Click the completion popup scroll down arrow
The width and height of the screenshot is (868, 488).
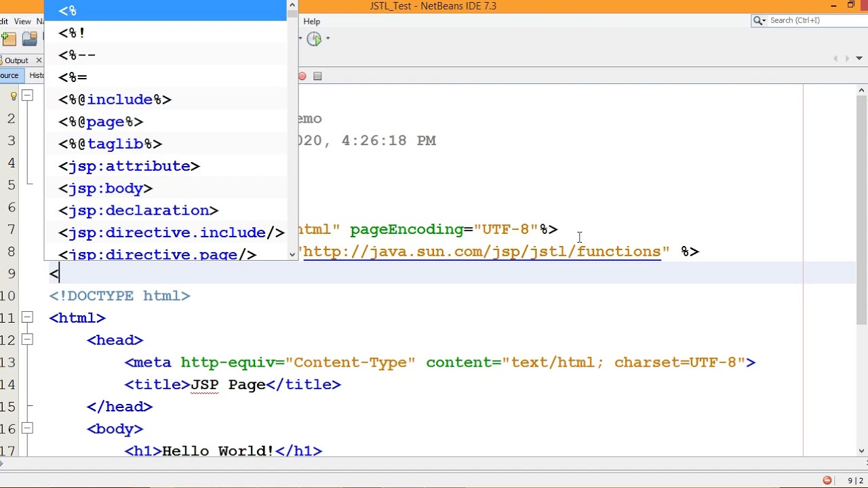292,255
